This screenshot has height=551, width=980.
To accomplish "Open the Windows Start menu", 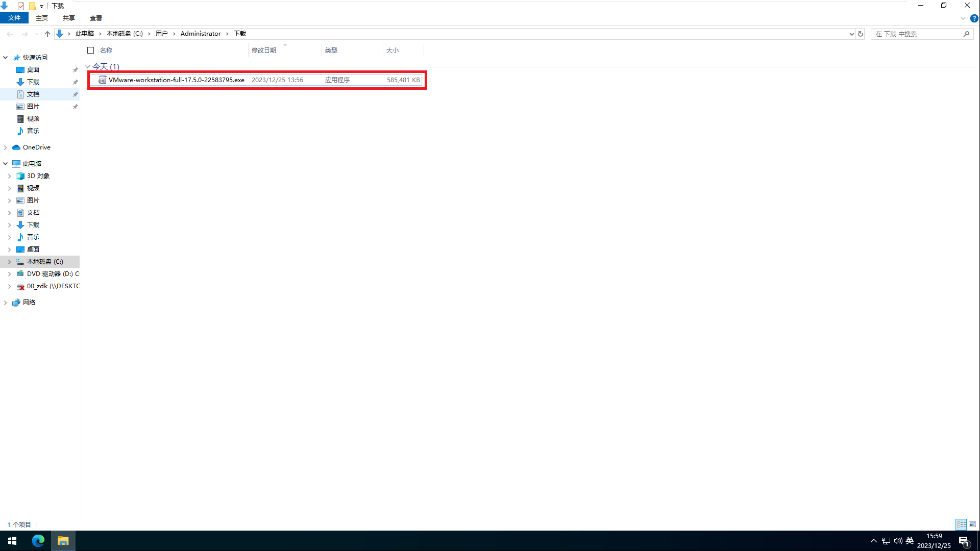I will [x=12, y=541].
